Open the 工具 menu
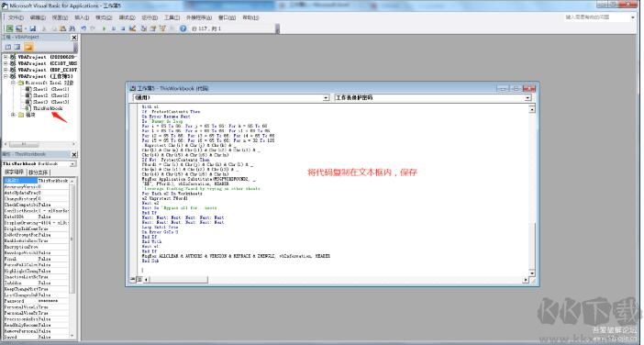The width and height of the screenshot is (644, 345). pyautogui.click(x=172, y=17)
